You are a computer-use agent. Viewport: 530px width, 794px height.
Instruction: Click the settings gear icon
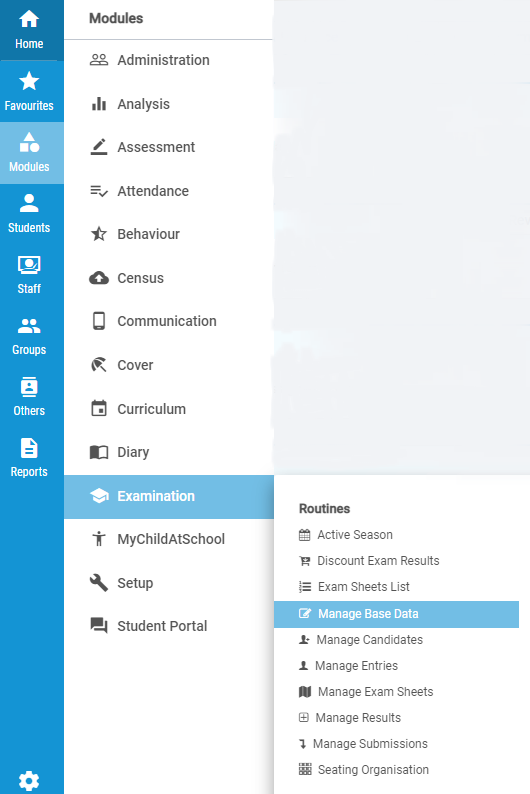click(x=29, y=780)
